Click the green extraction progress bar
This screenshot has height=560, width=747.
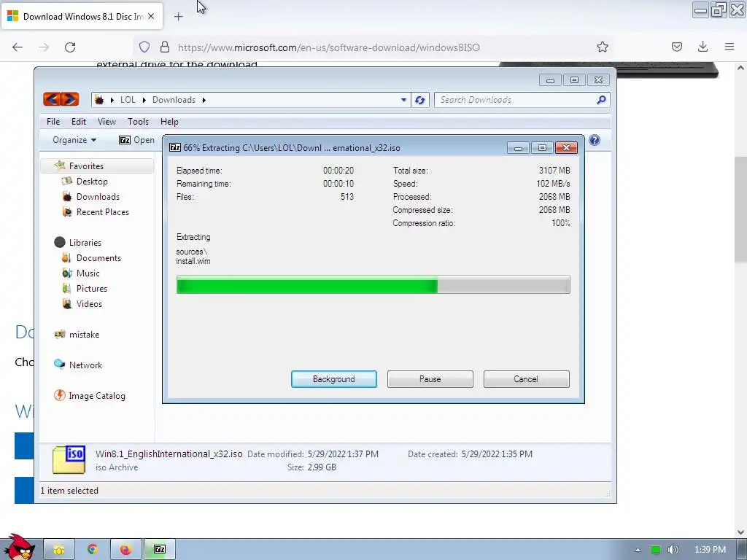pos(373,285)
